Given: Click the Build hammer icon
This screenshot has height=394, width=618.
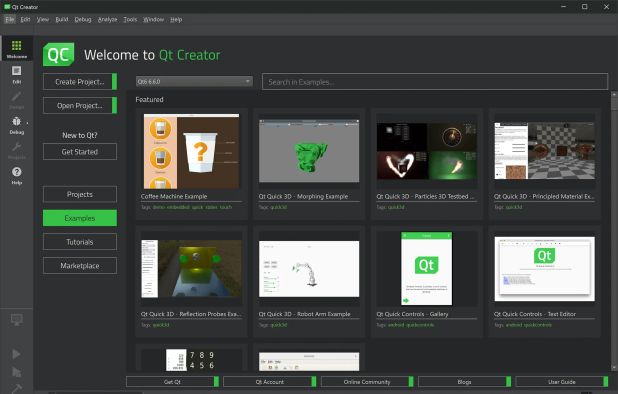Looking at the screenshot, I should 17,388.
